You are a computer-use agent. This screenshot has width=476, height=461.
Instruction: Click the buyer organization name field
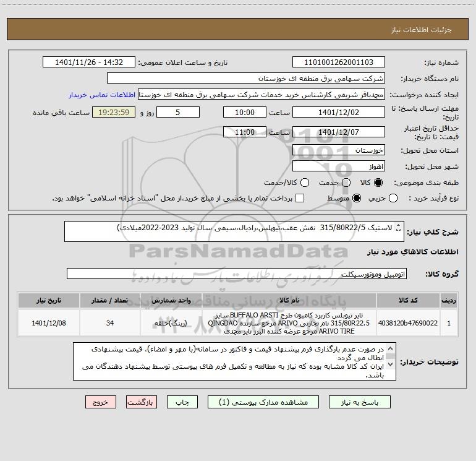(x=246, y=79)
